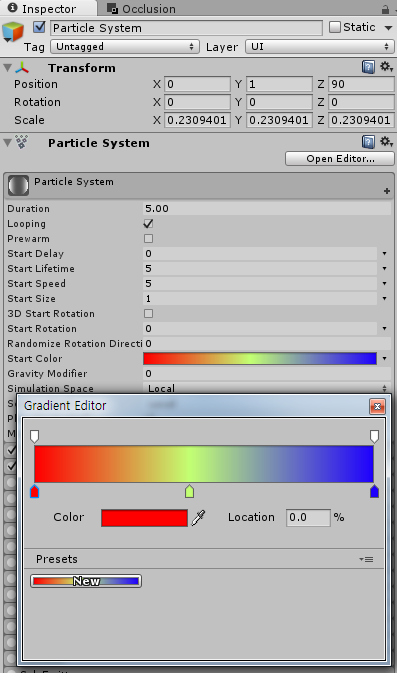Collapse the Transform component foldout
397x673 pixels.
(x=7, y=68)
